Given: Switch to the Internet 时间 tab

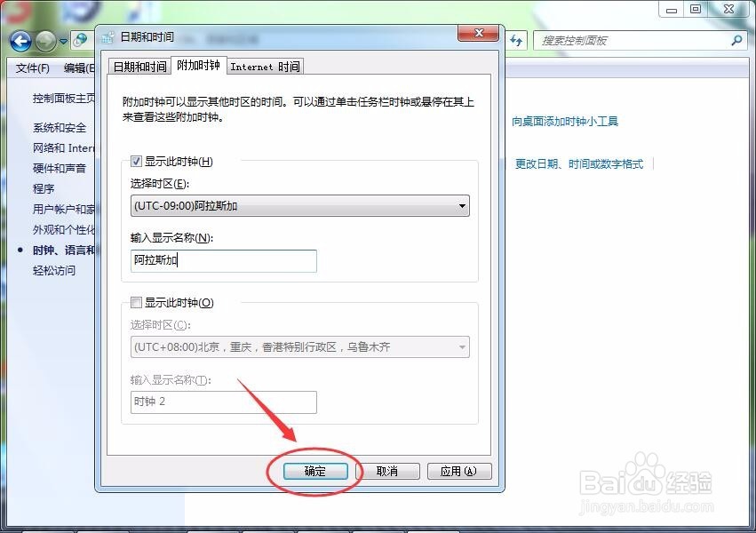Looking at the screenshot, I should [x=266, y=66].
